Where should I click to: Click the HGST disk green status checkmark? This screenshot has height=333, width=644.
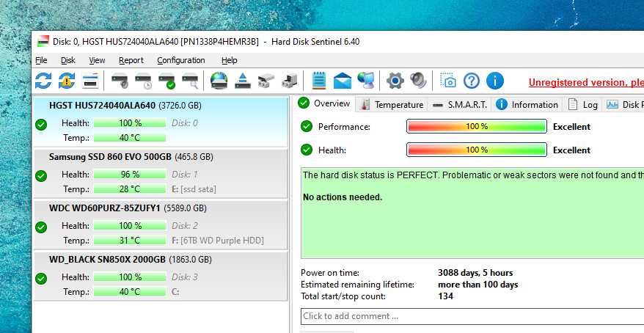pos(41,125)
